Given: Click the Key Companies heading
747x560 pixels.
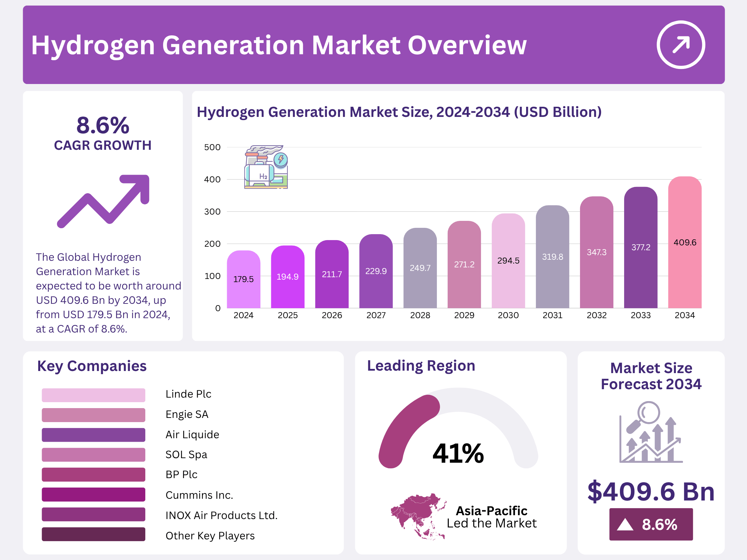Looking at the screenshot, I should click(92, 366).
